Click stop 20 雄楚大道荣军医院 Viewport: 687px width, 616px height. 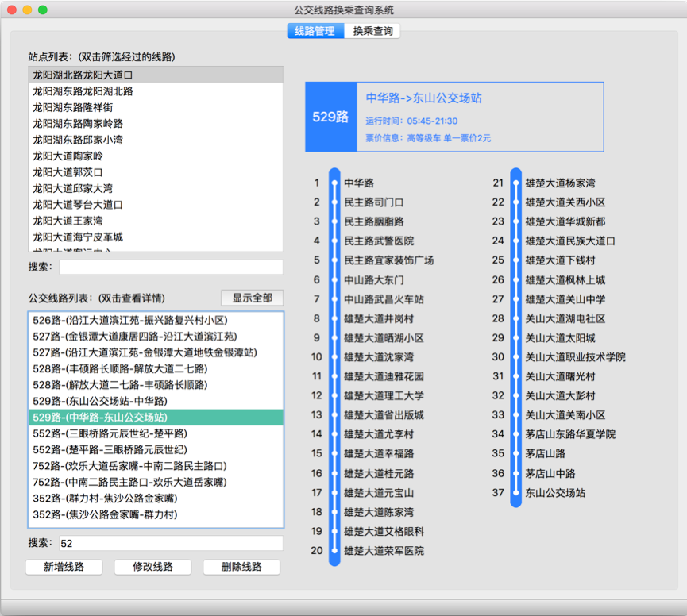384,550
